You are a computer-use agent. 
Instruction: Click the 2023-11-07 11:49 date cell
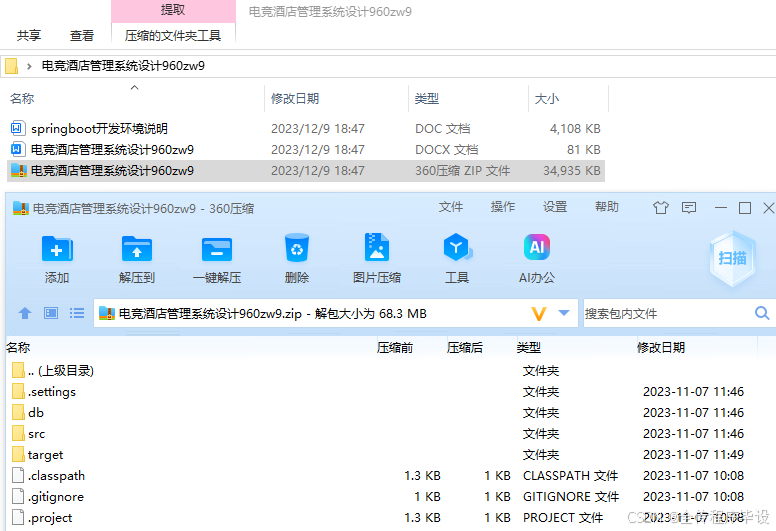(693, 454)
